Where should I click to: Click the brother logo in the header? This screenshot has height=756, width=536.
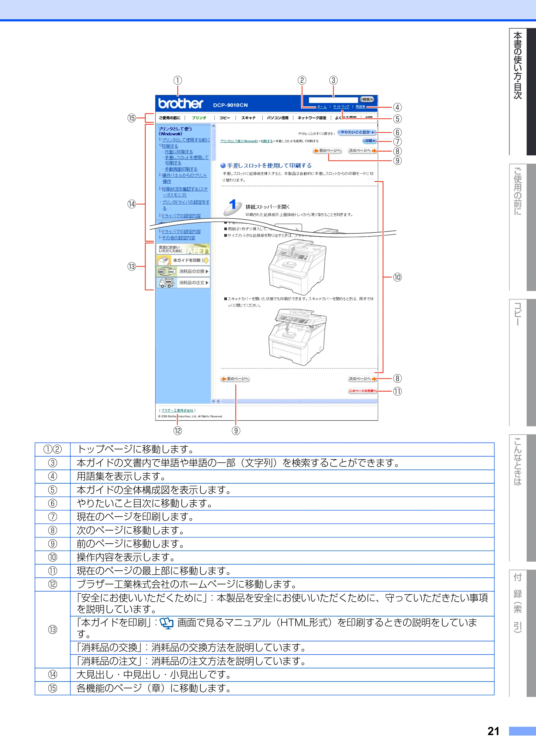pos(181,103)
